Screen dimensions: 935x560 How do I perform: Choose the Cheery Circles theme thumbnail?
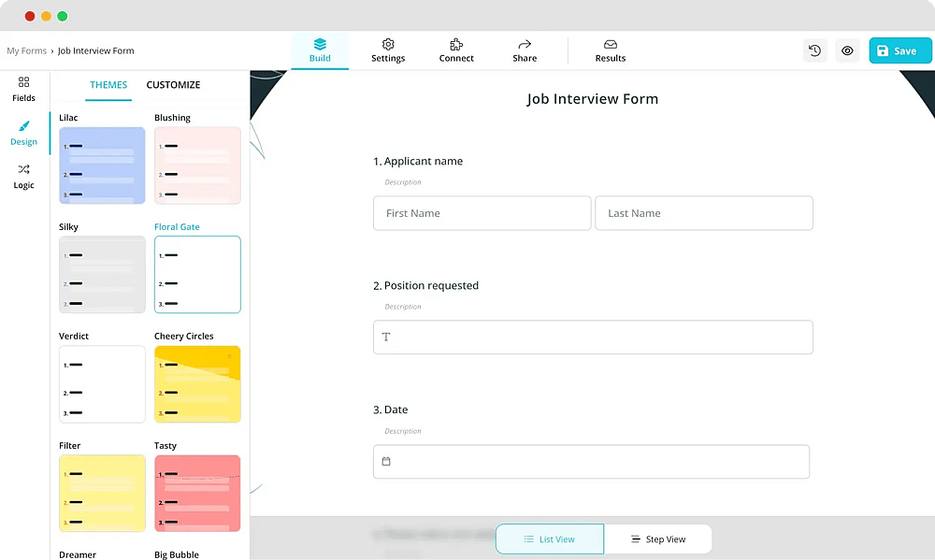197,384
